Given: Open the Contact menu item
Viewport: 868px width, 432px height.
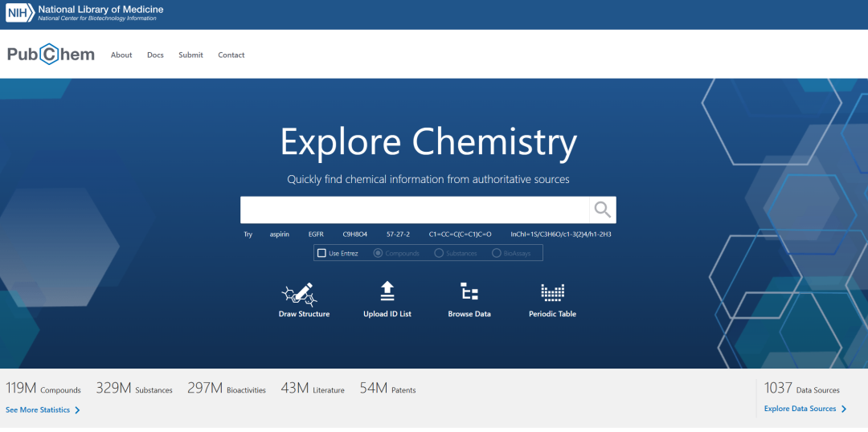Looking at the screenshot, I should click(231, 55).
